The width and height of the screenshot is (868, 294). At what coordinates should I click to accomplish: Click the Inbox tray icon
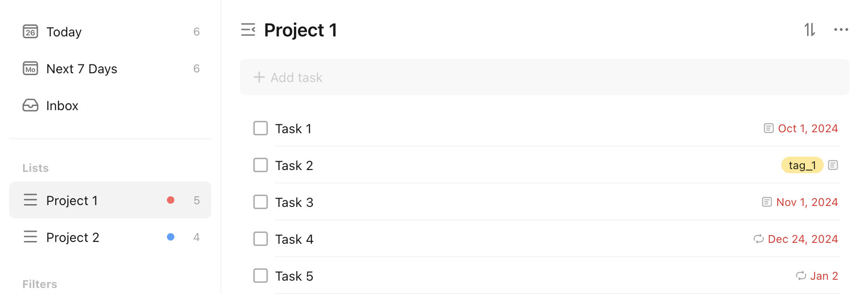(x=30, y=106)
